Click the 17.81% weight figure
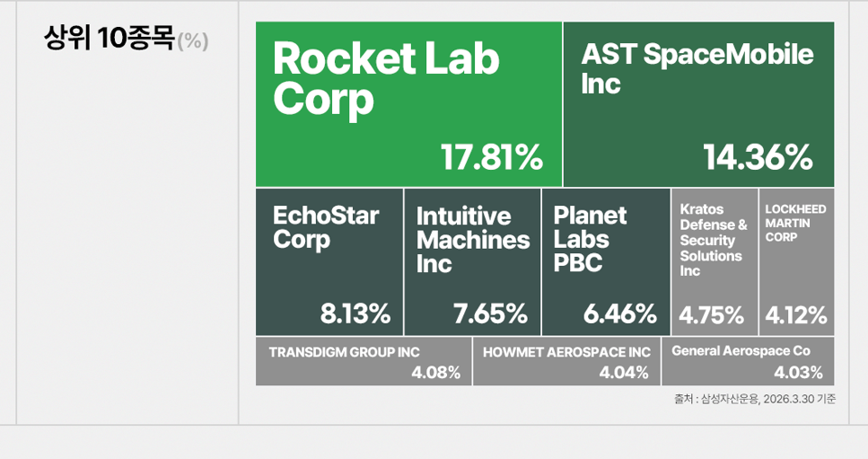 (492, 158)
